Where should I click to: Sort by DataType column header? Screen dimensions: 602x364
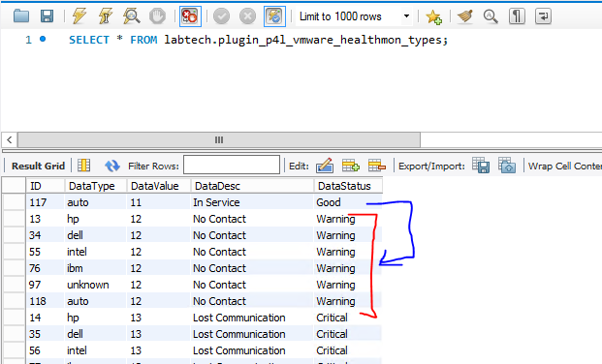[96, 186]
